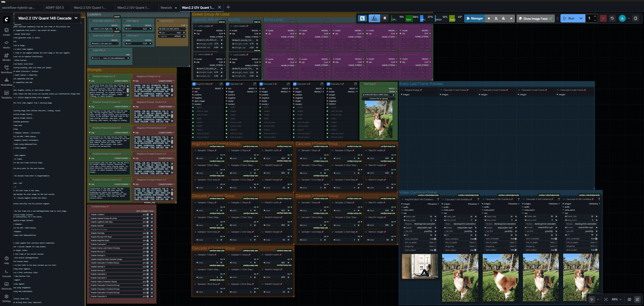644x306 pixels.
Task: Open the Settings gear
Action: click(6, 298)
